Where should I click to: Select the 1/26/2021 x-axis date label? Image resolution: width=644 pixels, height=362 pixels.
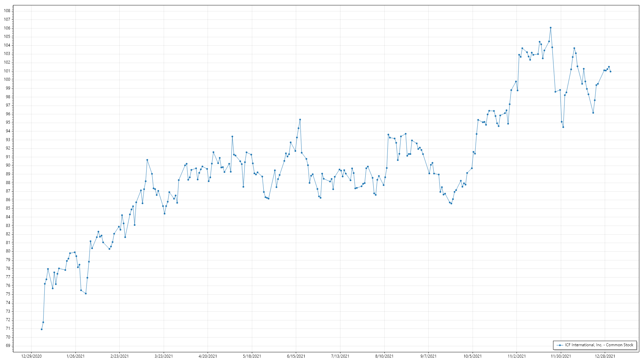[75, 356]
